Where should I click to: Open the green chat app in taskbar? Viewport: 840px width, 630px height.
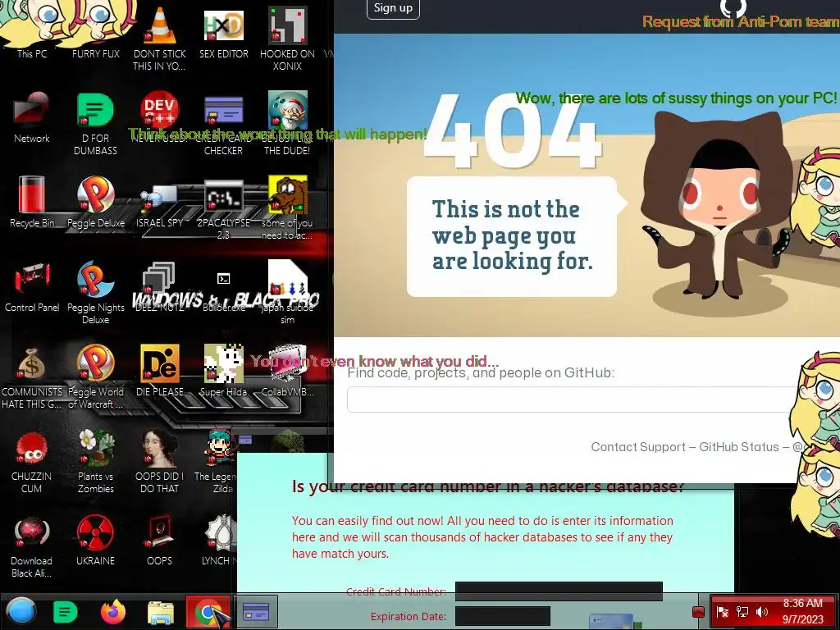coord(66,612)
